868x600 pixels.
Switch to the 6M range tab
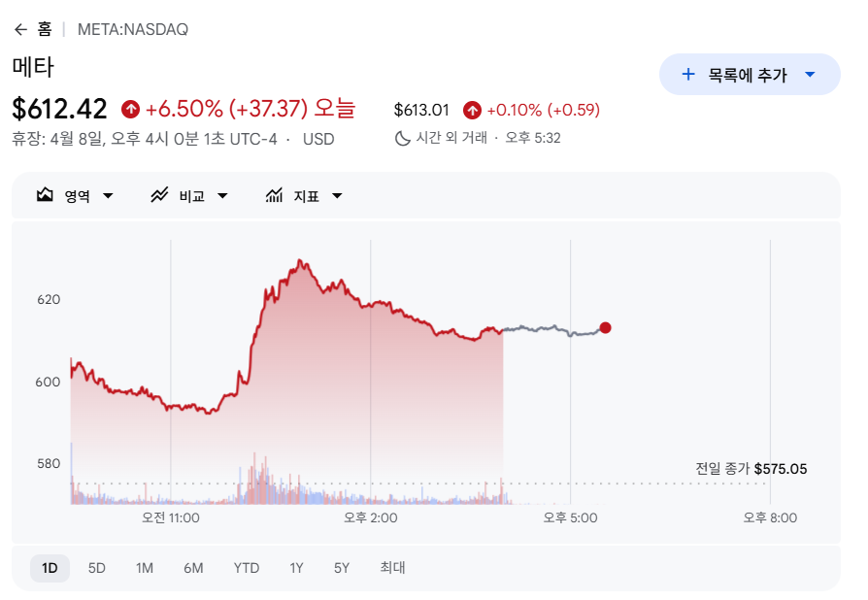pos(193,568)
